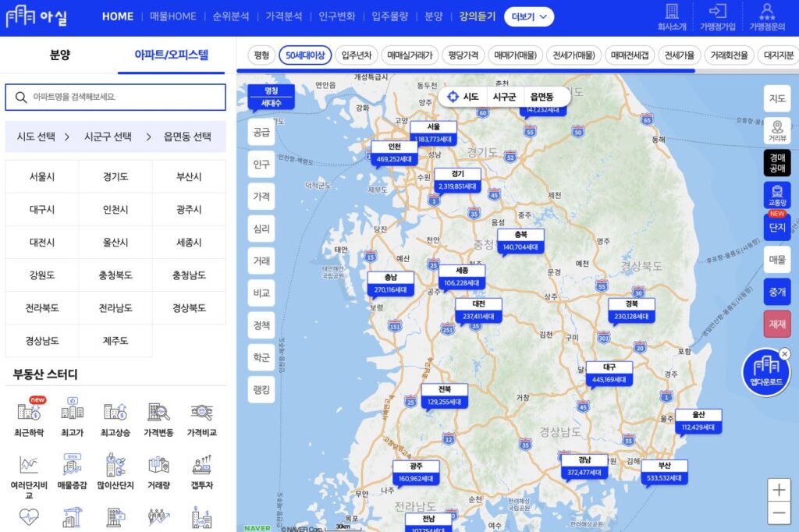This screenshot has width=799, height=532.
Task: Focus the apartment name search field
Action: (115, 97)
